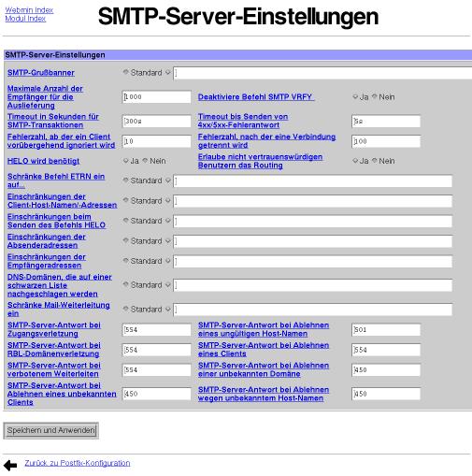The width and height of the screenshot is (472, 476).
Task: Open DNS-Domänen schwarzen Liste help link
Action: 60,285
